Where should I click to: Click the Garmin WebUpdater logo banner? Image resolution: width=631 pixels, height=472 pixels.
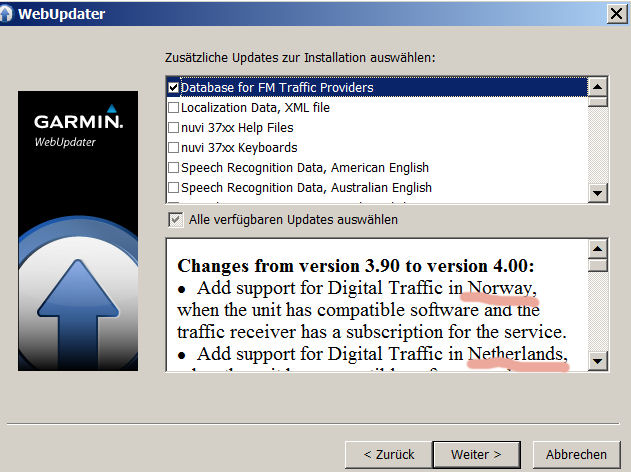79,130
